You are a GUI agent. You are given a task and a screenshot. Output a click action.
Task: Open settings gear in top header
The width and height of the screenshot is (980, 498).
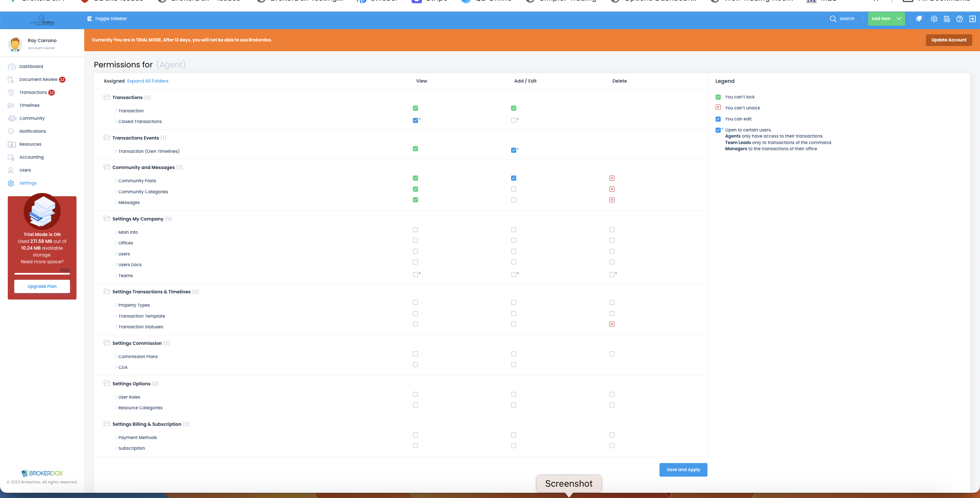[934, 19]
